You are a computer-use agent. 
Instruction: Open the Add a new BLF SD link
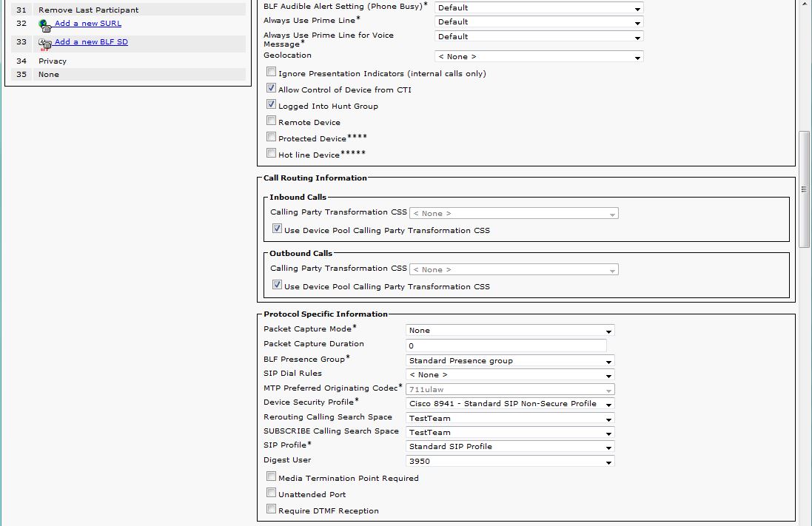(x=91, y=42)
